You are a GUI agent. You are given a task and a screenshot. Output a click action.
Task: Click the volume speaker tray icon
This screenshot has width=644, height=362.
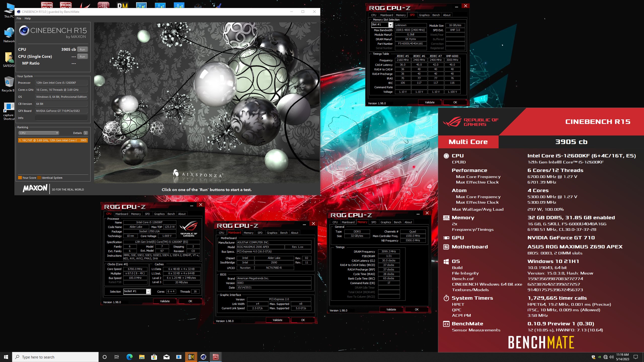(612, 357)
